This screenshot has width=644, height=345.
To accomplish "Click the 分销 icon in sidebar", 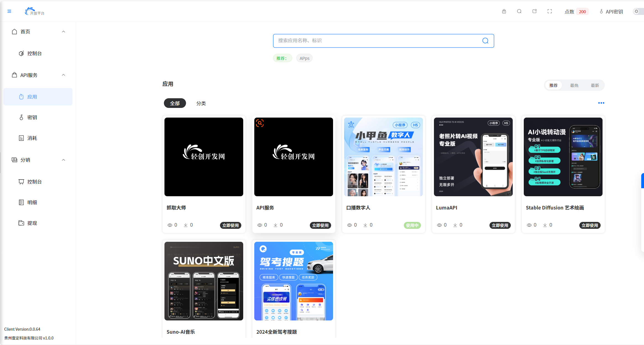I will click(x=14, y=160).
